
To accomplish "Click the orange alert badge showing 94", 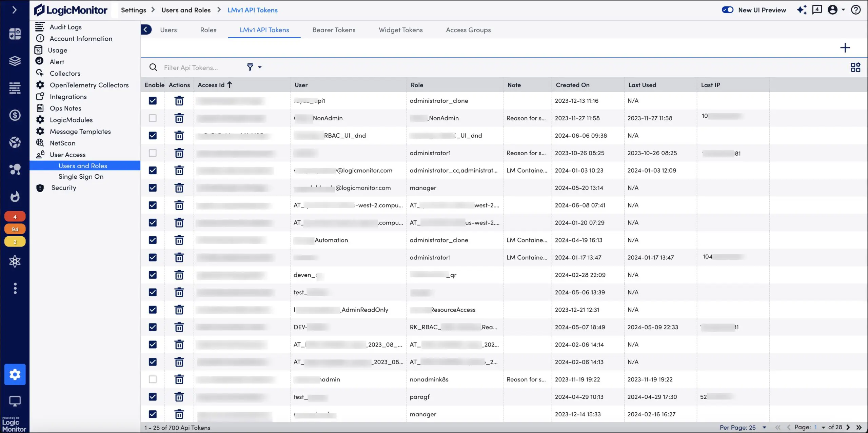I will tap(15, 229).
